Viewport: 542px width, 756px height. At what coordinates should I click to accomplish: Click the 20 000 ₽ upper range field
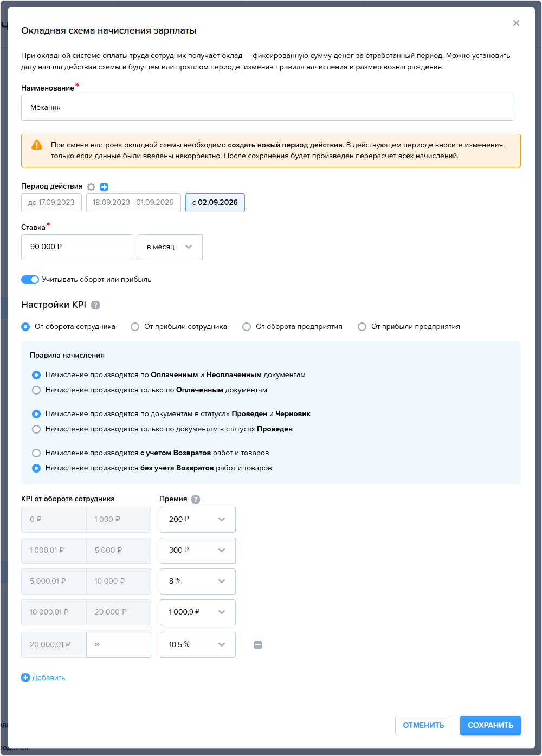pos(119,612)
